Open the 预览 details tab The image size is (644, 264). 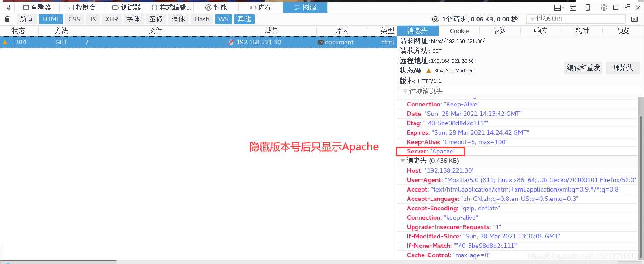click(623, 30)
